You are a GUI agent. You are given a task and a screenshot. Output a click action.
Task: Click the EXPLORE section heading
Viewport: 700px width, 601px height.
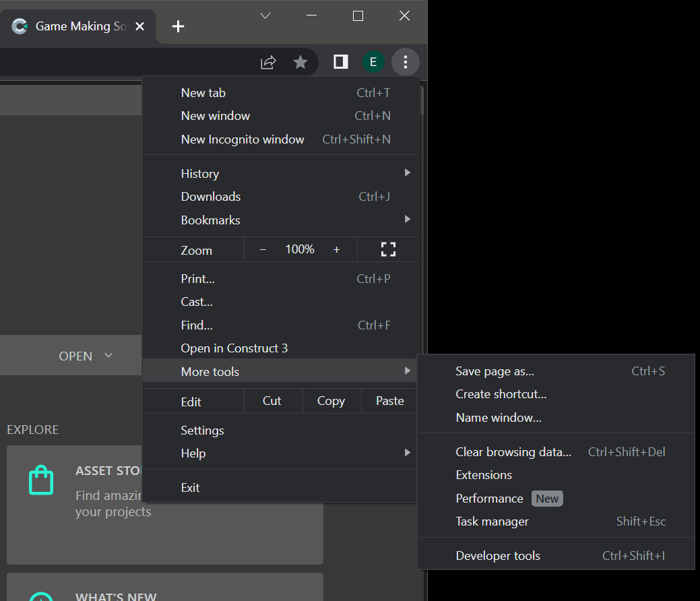pyautogui.click(x=32, y=430)
